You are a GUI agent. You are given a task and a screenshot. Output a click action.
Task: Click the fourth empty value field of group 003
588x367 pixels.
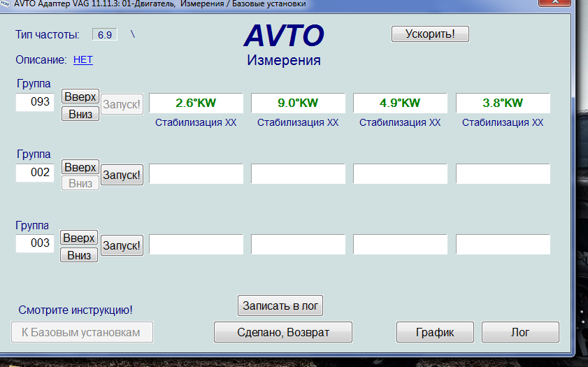(503, 245)
